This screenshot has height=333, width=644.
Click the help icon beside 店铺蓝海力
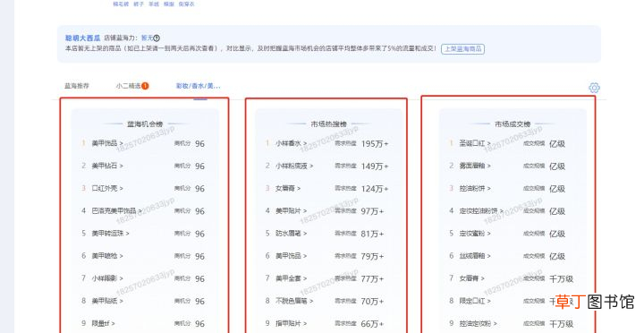[x=157, y=38]
